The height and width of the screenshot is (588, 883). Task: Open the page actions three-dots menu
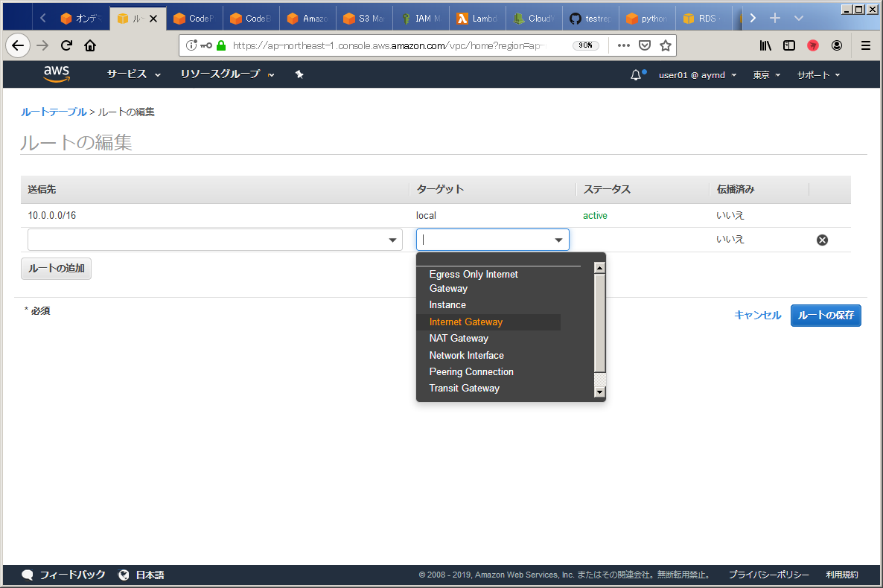[623, 45]
